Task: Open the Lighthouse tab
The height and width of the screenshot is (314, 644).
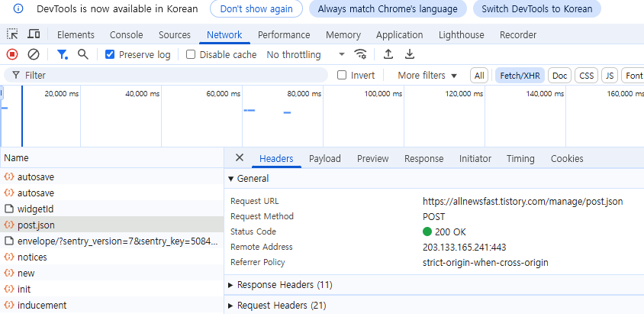Action: (461, 35)
